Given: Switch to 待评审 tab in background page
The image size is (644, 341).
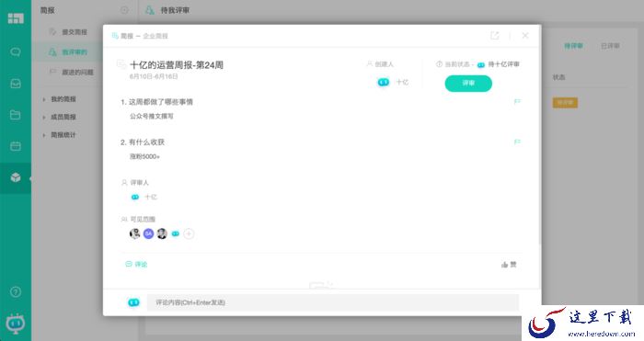Looking at the screenshot, I should pyautogui.click(x=573, y=46).
